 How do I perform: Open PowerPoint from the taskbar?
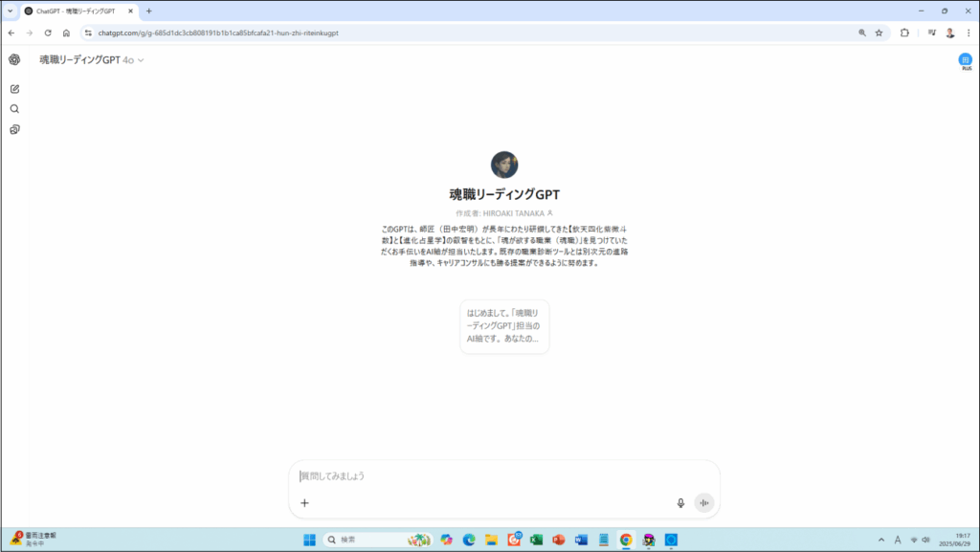click(559, 540)
